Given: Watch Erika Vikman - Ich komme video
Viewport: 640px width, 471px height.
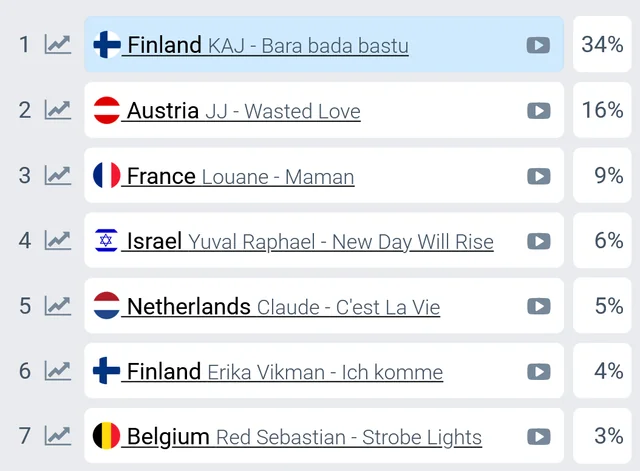Looking at the screenshot, I should [x=538, y=372].
